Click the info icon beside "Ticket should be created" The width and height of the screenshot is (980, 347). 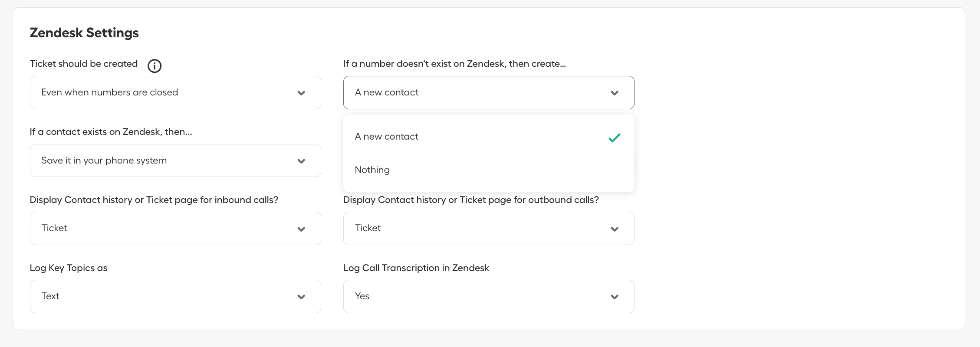[154, 65]
